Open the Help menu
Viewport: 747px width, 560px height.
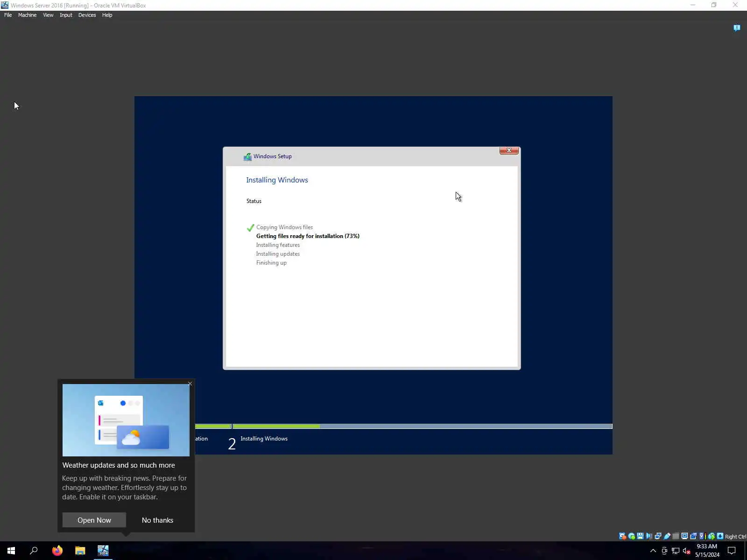[107, 15]
